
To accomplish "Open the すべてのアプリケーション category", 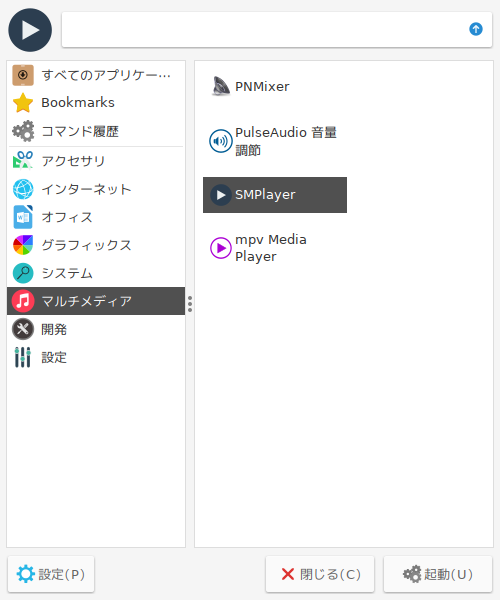I will click(x=96, y=75).
